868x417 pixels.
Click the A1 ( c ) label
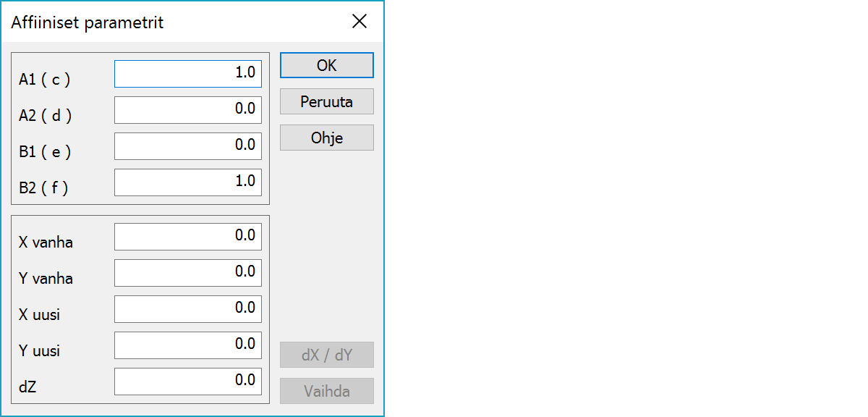[x=45, y=80]
